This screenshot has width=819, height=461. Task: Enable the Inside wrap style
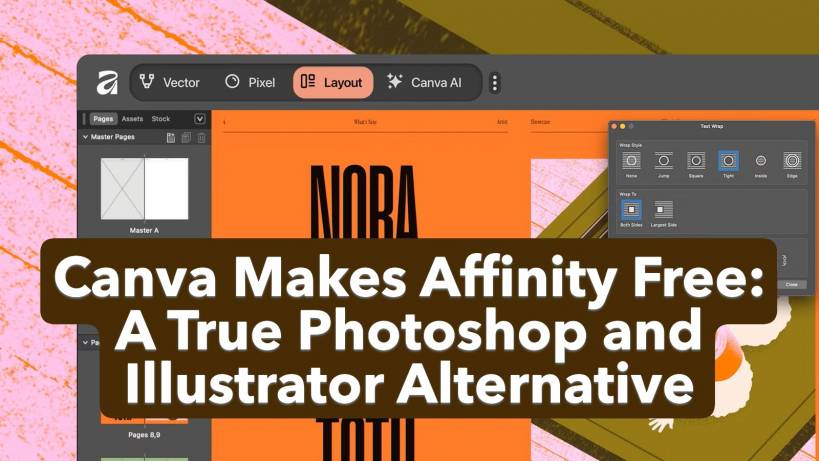coord(760,160)
